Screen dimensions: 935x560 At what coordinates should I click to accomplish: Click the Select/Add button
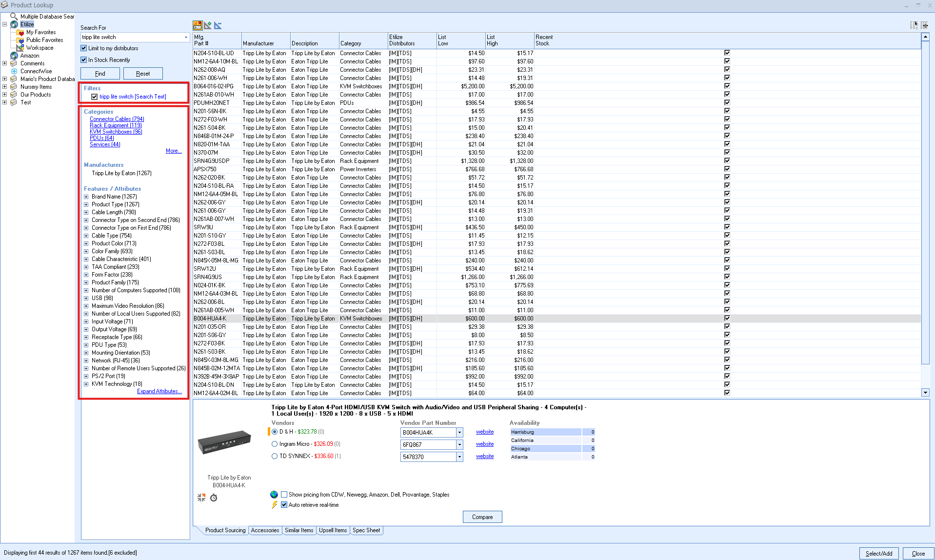(x=879, y=553)
